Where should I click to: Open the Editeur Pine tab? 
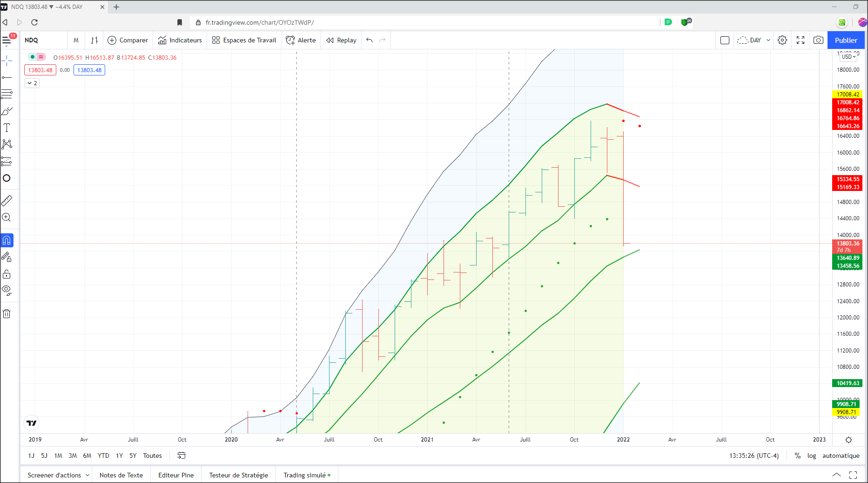(x=176, y=475)
